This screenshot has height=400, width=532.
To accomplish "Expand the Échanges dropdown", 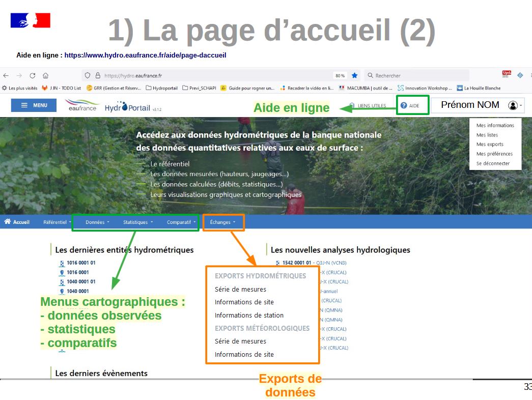I will tap(222, 222).
